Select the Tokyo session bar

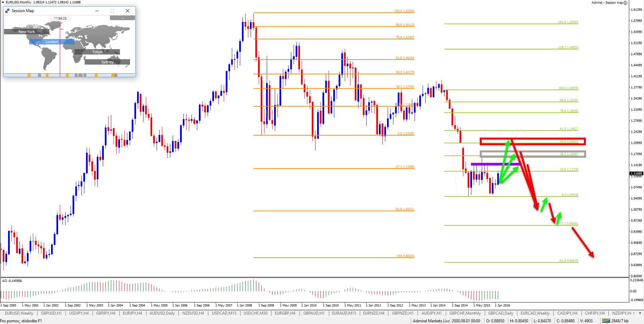pos(97,52)
